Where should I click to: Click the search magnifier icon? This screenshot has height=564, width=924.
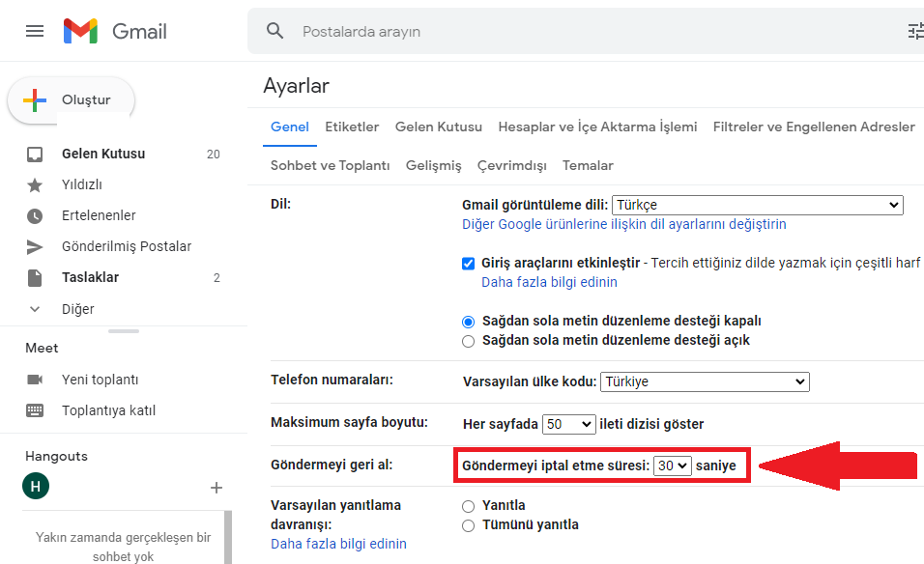pyautogui.click(x=275, y=31)
